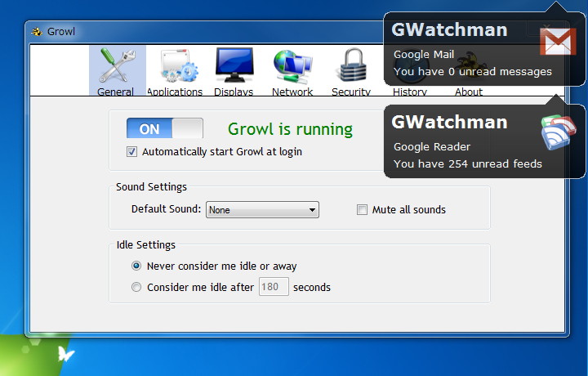Open the Network globe icon
The image size is (588, 376).
(x=293, y=66)
